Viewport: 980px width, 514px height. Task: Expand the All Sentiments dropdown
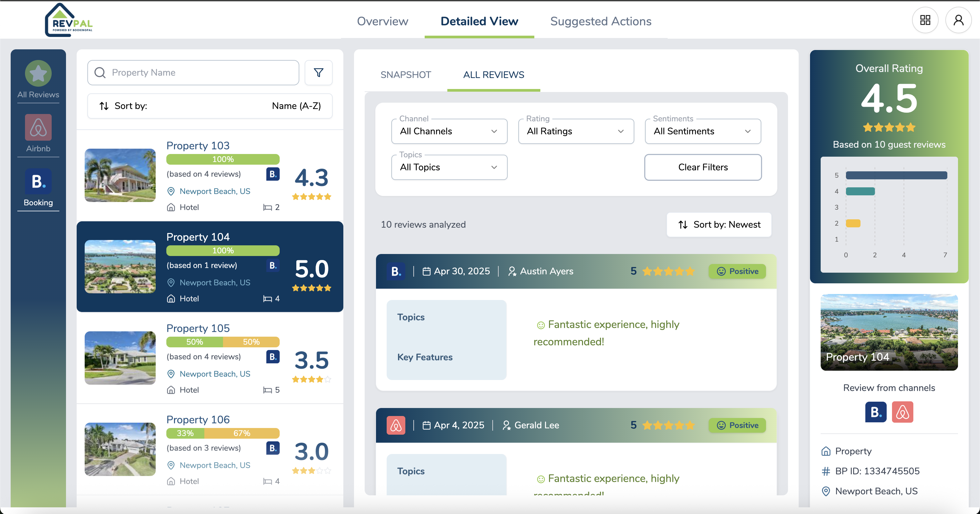pos(702,131)
